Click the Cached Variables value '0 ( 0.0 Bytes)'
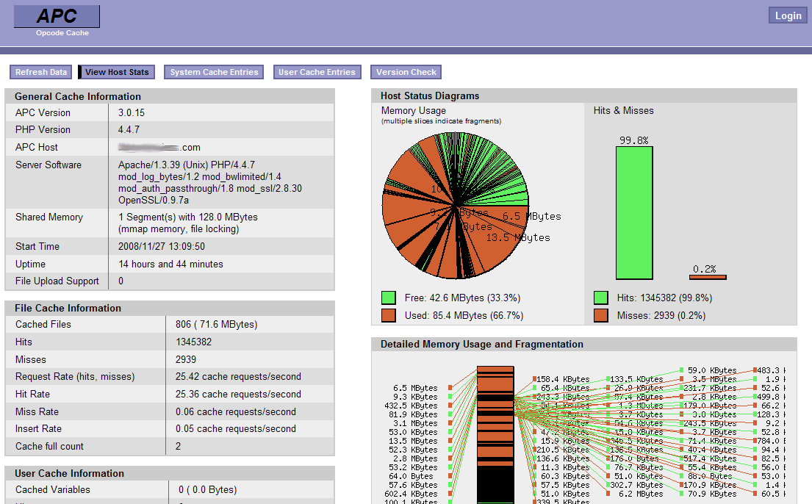 point(208,489)
